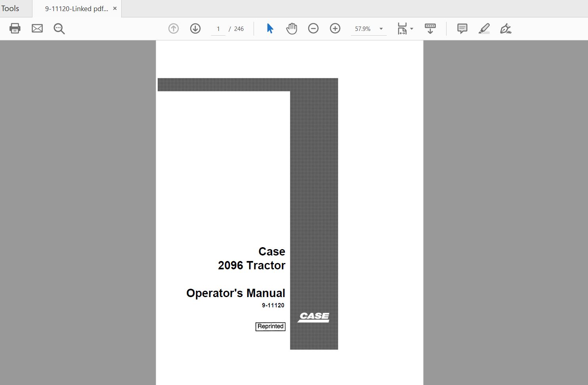Activate the hand pan tool
588x385 pixels.
tap(292, 29)
